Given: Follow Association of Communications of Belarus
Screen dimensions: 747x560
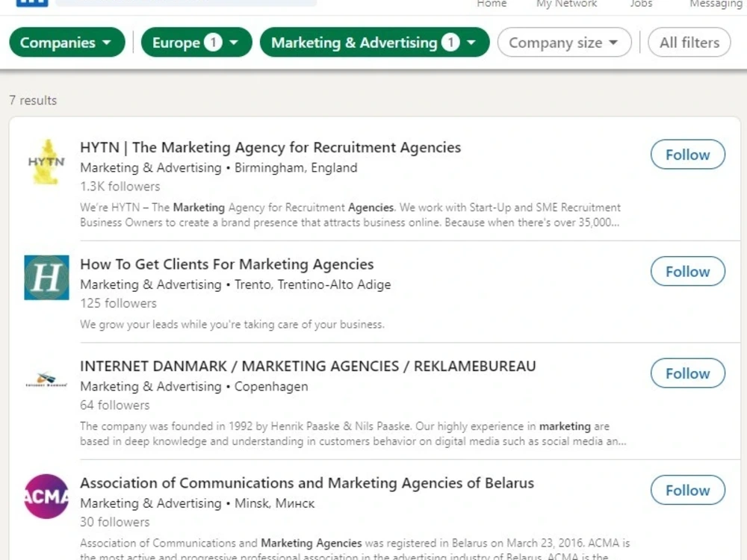Looking at the screenshot, I should (687, 490).
